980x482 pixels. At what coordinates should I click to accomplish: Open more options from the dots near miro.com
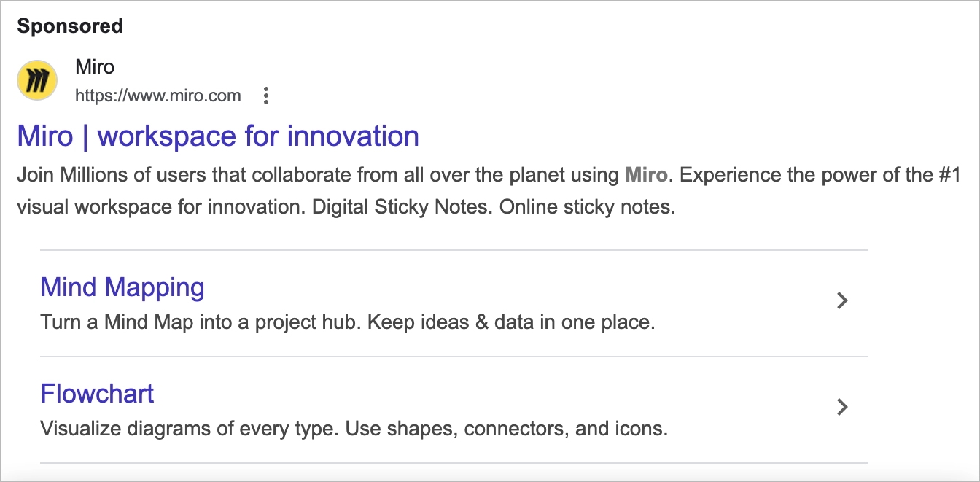click(266, 96)
